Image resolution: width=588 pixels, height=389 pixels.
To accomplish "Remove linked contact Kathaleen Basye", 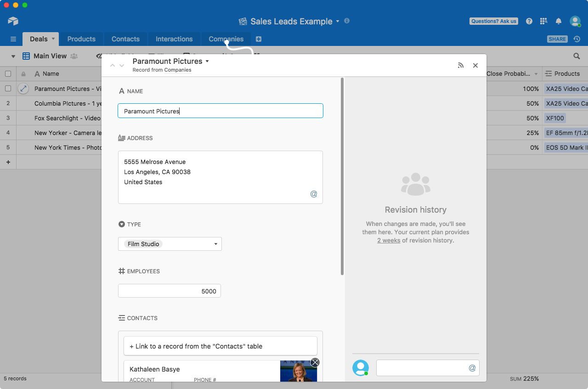I will coord(315,362).
